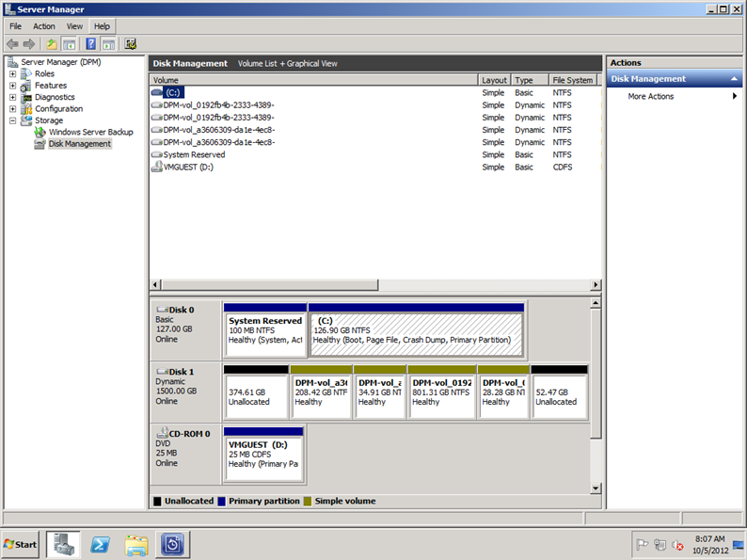This screenshot has width=747, height=560.
Task: Click the Windows Server Backup icon
Action: click(40, 132)
